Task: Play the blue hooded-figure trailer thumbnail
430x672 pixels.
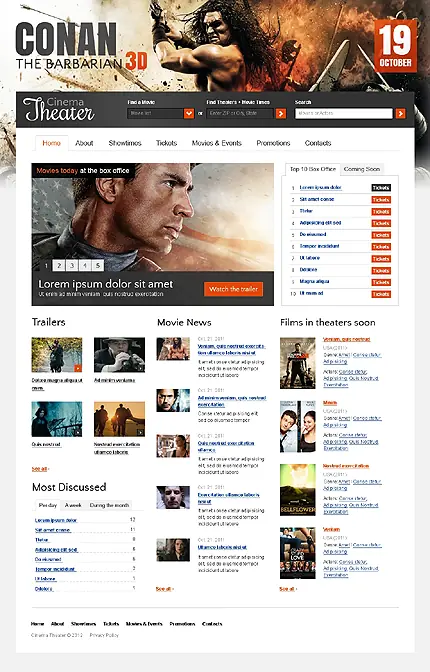Action: click(57, 419)
